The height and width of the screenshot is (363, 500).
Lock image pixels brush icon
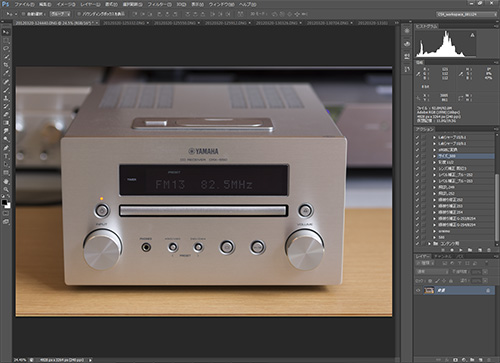tap(437, 281)
